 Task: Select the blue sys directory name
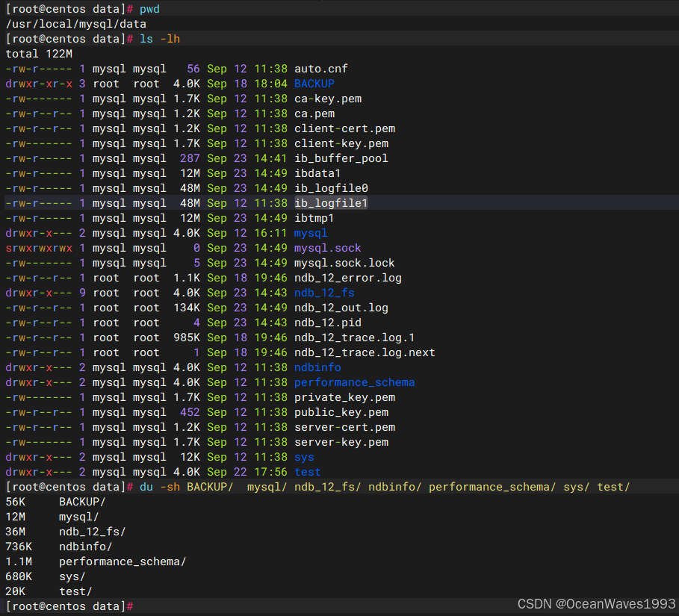point(304,457)
